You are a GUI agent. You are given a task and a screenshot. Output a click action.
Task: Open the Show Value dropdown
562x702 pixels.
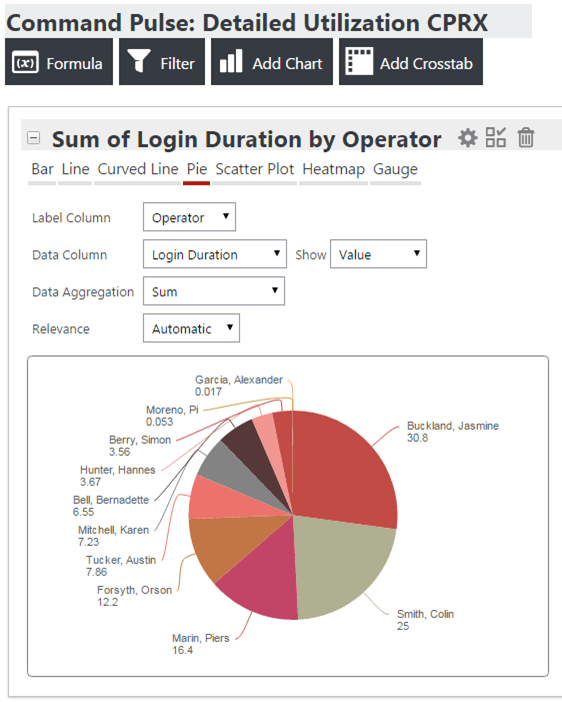pos(378,254)
